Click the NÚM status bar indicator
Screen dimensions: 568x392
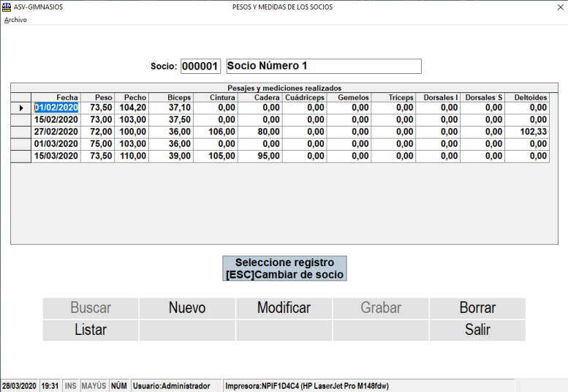coord(119,386)
